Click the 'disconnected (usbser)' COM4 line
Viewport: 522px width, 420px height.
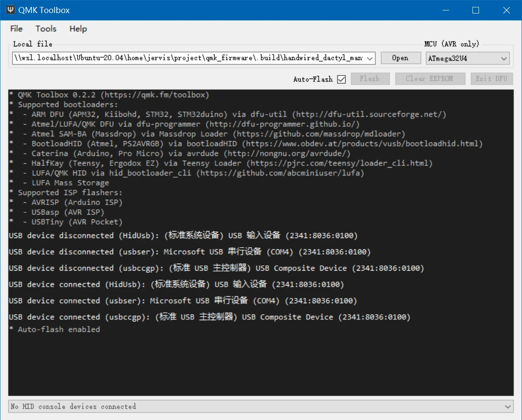(x=190, y=252)
